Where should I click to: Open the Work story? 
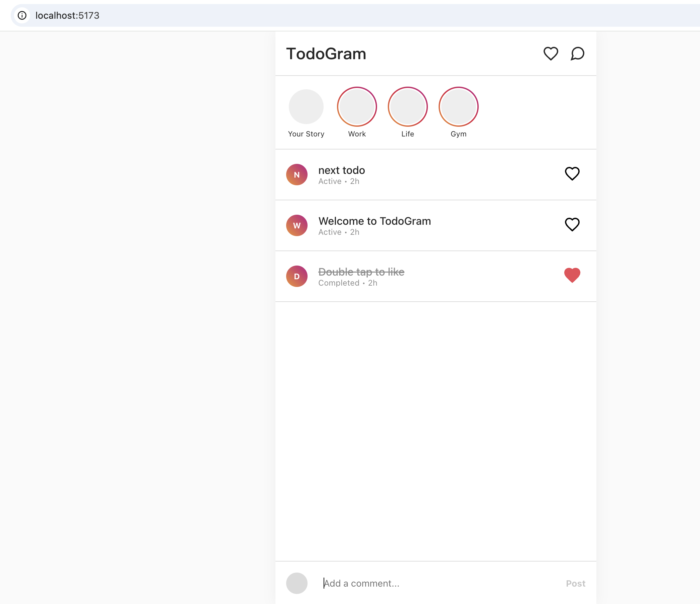tap(357, 107)
